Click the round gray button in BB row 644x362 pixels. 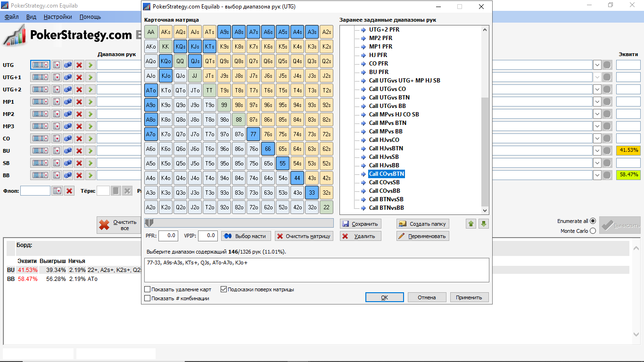point(607,175)
